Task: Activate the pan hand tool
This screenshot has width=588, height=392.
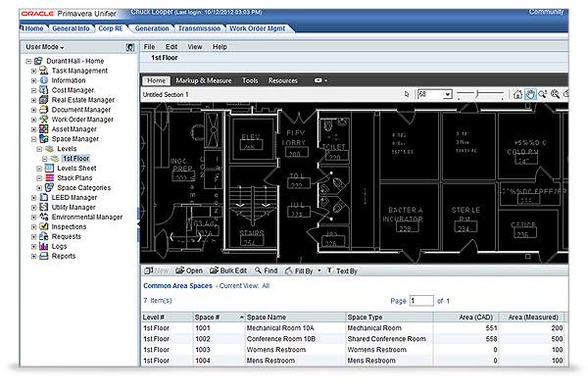Action: [x=530, y=94]
